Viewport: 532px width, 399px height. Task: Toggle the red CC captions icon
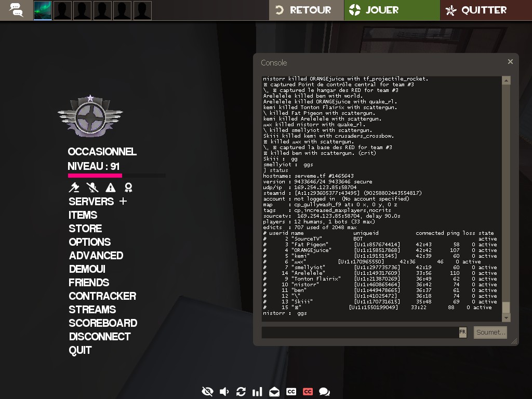pos(308,392)
